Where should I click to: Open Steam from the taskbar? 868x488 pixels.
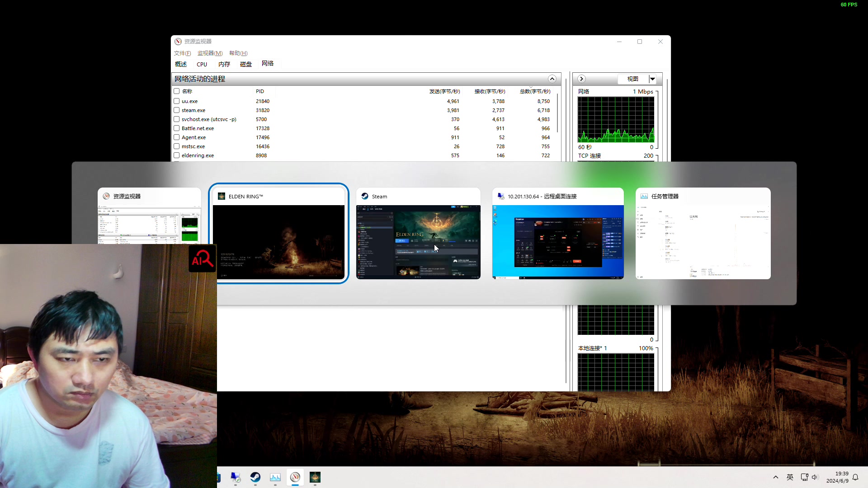(255, 477)
